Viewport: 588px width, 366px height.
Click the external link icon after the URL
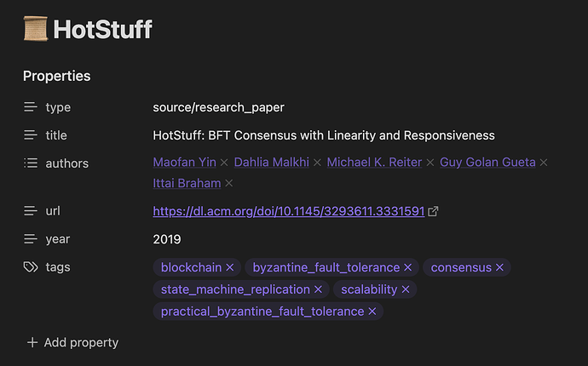433,211
